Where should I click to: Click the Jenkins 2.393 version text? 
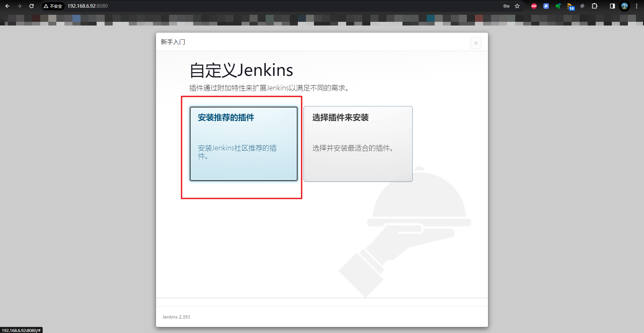coord(176,317)
